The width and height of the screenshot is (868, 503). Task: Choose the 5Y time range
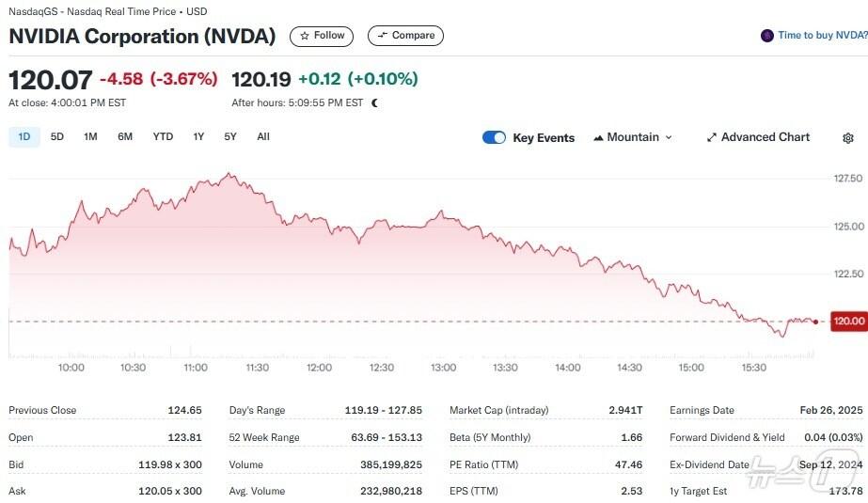(x=230, y=136)
